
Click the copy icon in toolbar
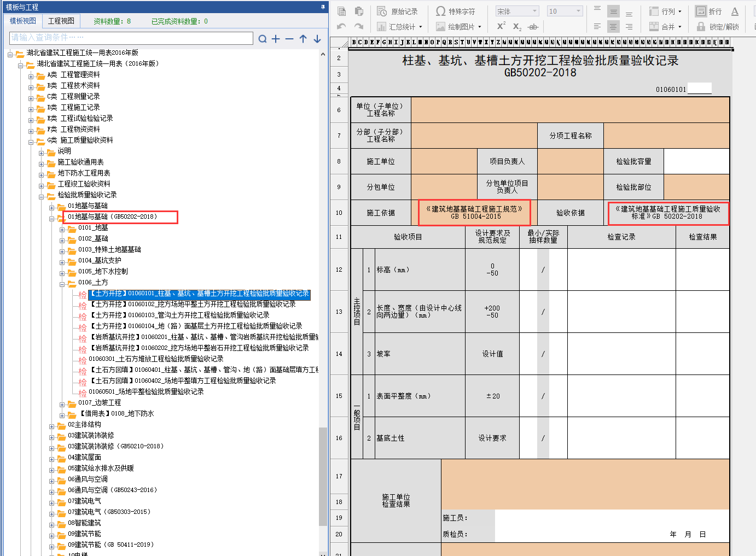point(342,11)
